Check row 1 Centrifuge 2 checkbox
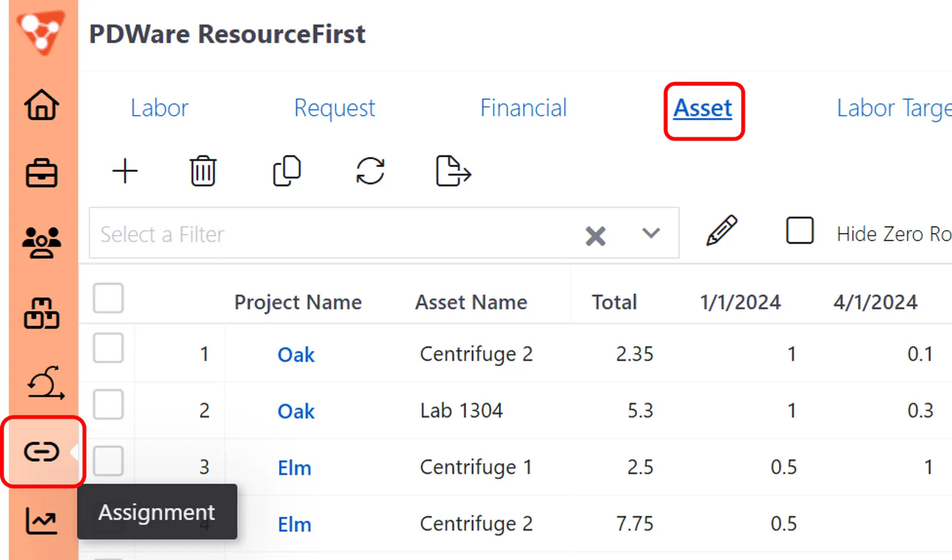This screenshot has height=560, width=952. pos(108,348)
